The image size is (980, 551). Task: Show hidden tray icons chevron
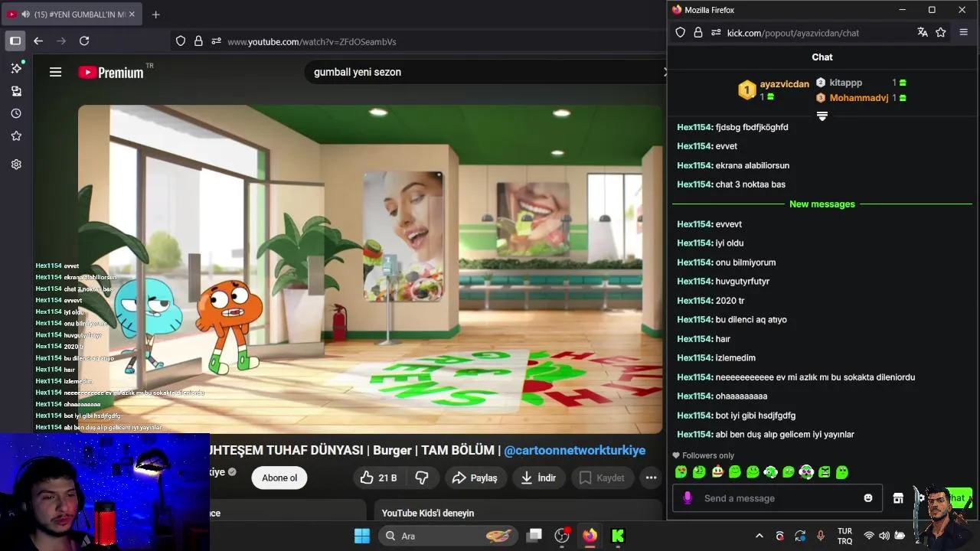click(759, 536)
